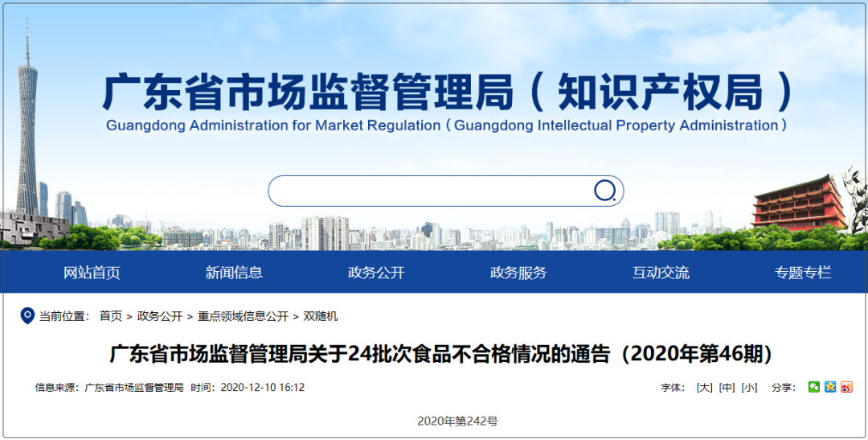The image size is (868, 440).
Task: Click the 当前位置 label
Action: (x=63, y=316)
